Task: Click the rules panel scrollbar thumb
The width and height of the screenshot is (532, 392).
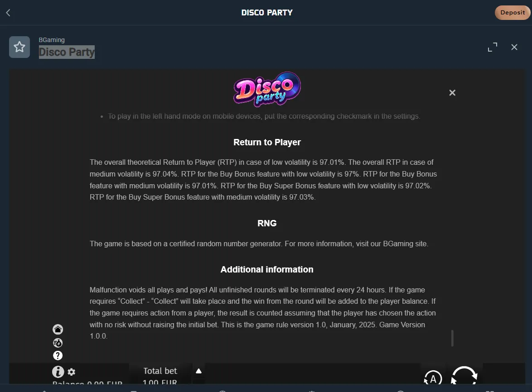Action: point(452,338)
